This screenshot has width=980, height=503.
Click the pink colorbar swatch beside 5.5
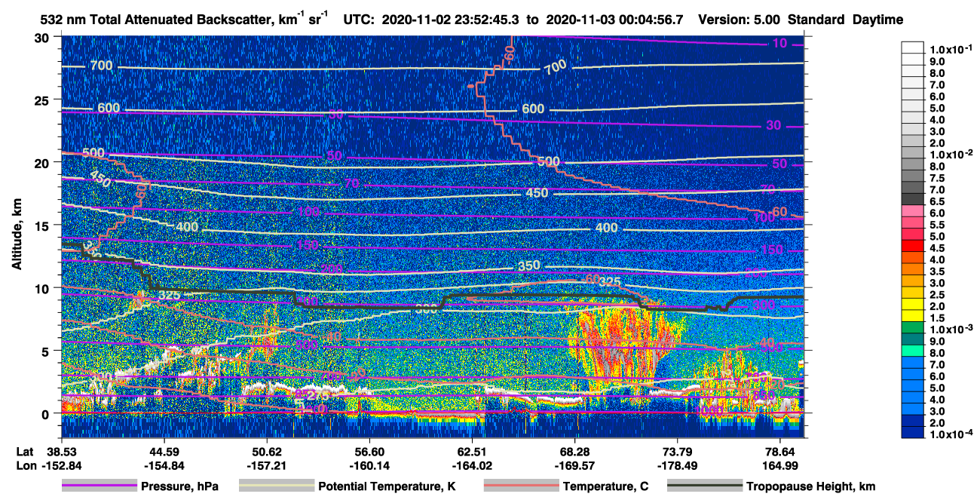click(913, 223)
